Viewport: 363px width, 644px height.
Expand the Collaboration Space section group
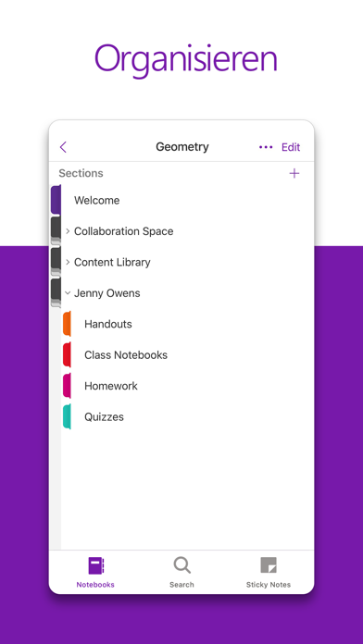click(x=68, y=231)
